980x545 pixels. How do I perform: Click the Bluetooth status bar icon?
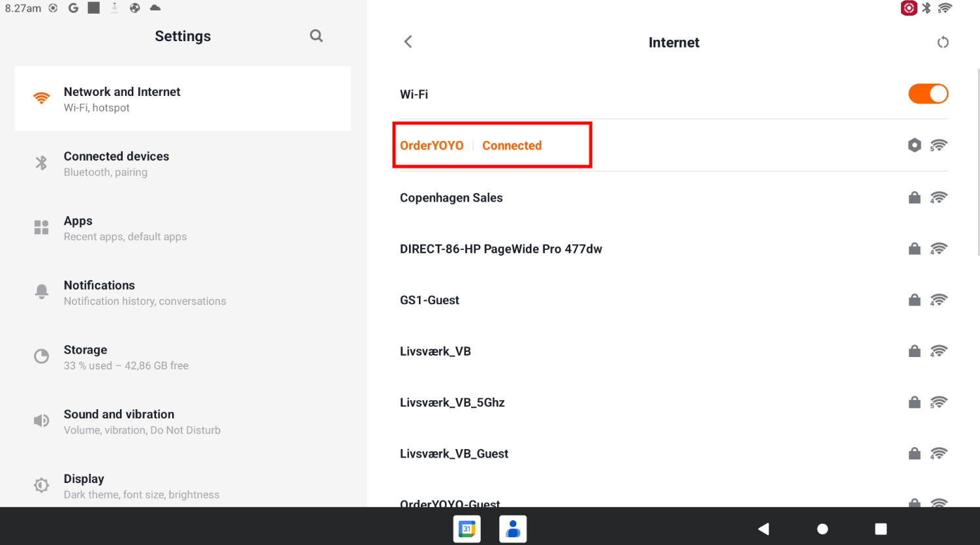click(x=926, y=8)
